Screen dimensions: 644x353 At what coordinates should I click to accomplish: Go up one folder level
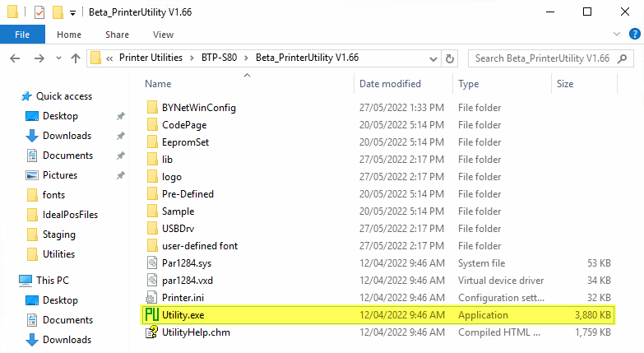coord(76,58)
